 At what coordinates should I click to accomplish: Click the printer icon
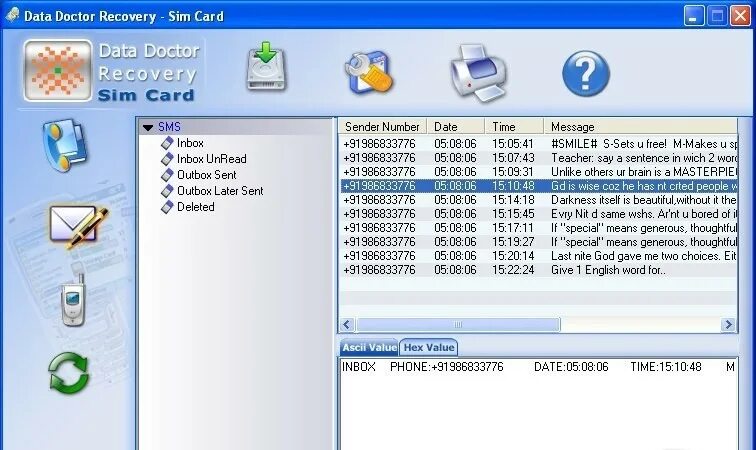pyautogui.click(x=478, y=73)
